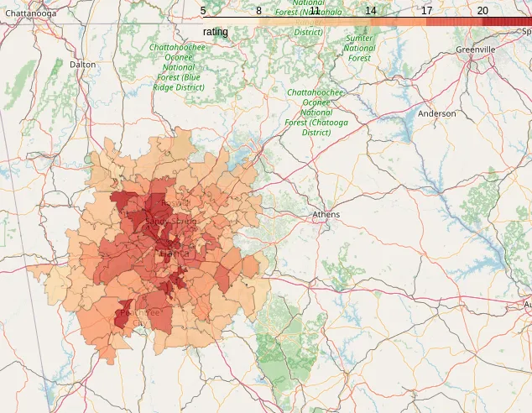This screenshot has height=413, width=532.
Task: Select the Dalton city label
Action: pos(82,64)
